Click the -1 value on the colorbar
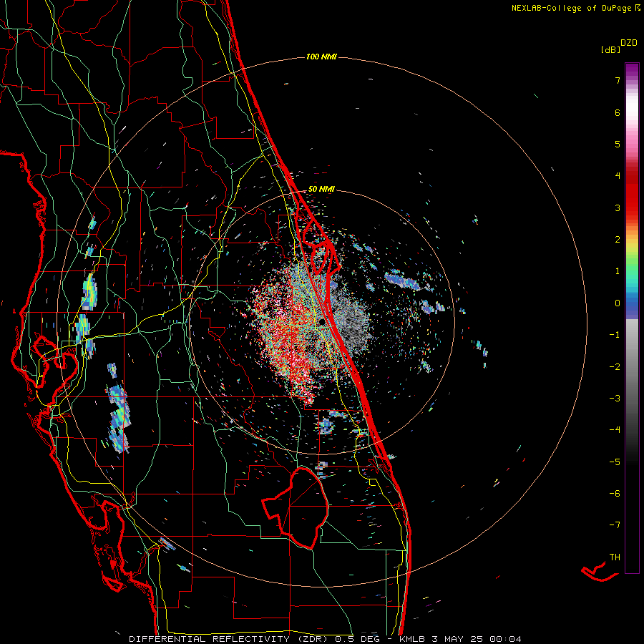The image size is (644, 644). [x=615, y=335]
